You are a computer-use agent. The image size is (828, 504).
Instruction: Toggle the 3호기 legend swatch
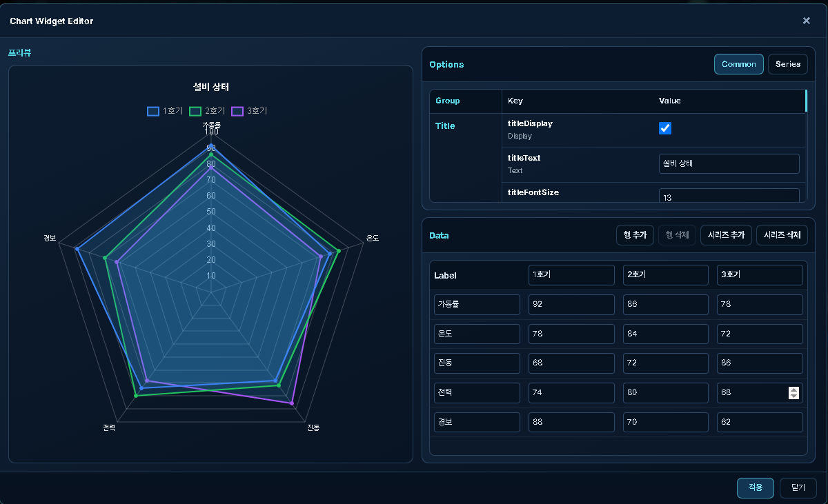click(237, 110)
